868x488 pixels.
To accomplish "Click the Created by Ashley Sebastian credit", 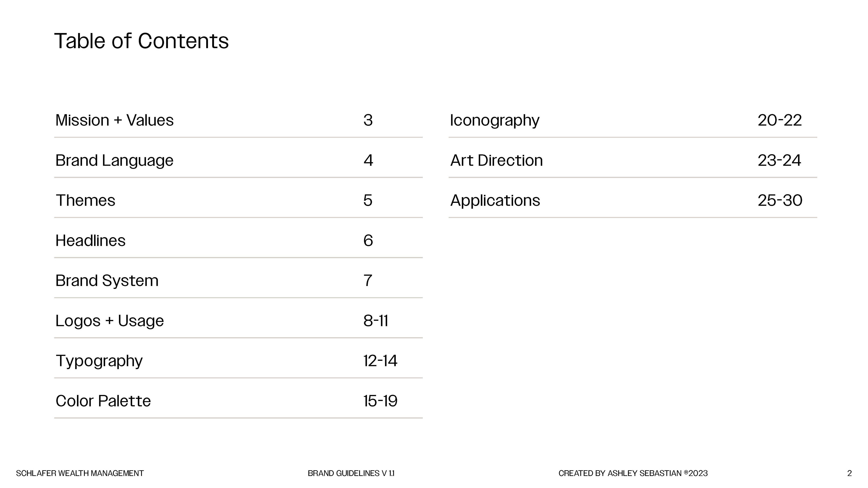I will point(633,473).
